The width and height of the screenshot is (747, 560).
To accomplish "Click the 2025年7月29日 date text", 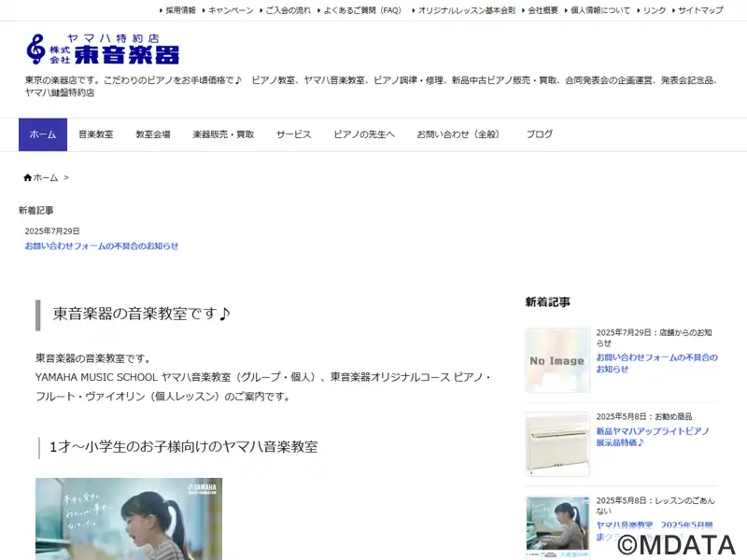I will [52, 231].
